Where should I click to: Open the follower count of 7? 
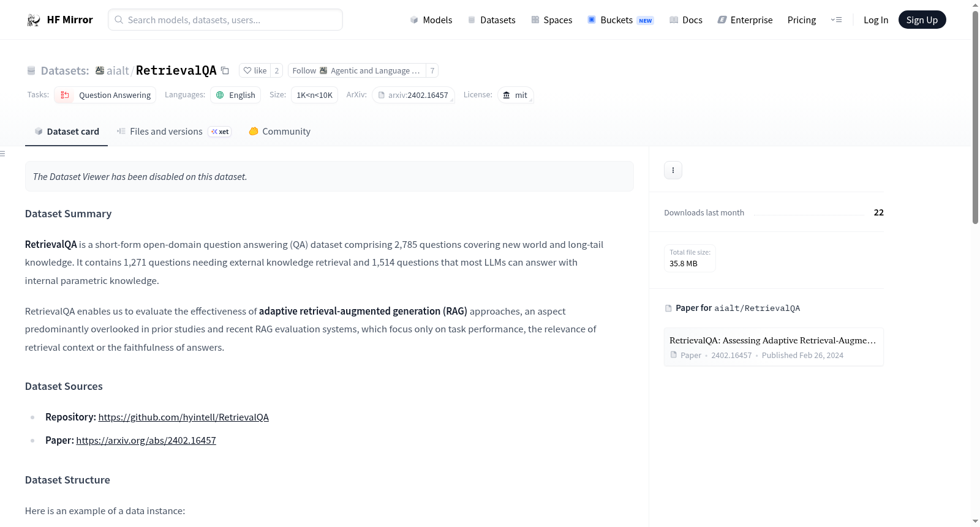point(432,70)
